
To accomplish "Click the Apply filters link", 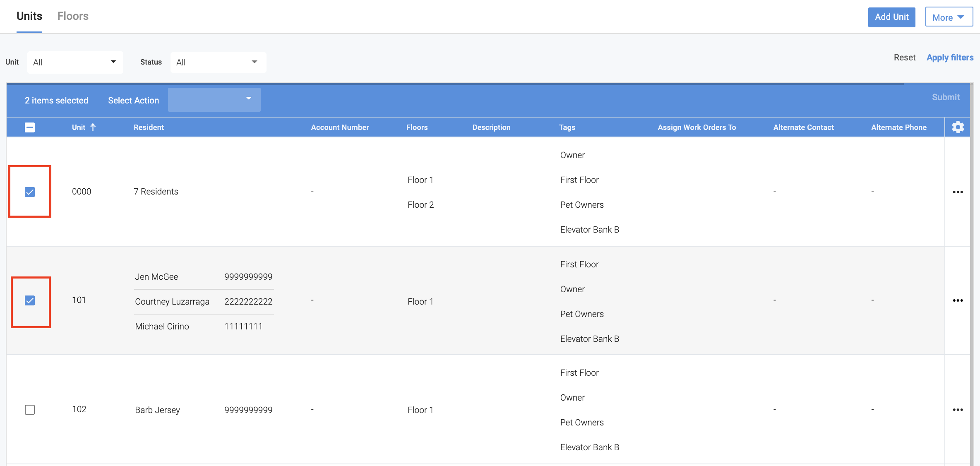I will coord(950,58).
